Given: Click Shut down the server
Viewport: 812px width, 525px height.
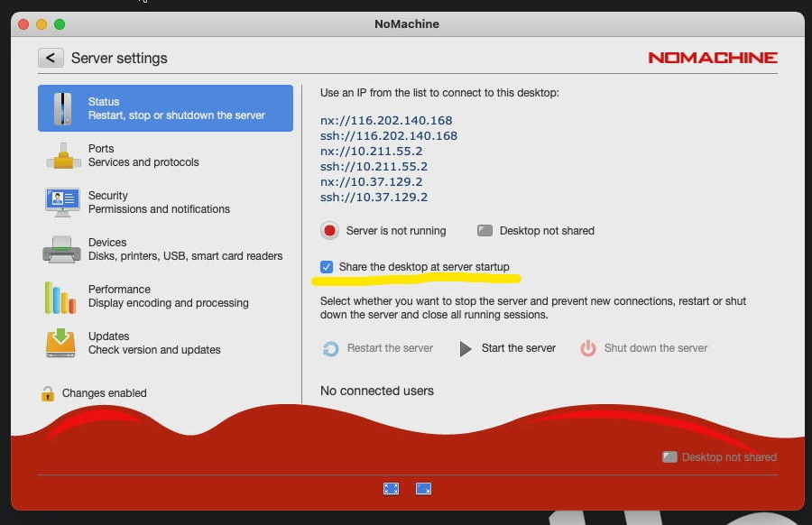Looking at the screenshot, I should point(644,348).
